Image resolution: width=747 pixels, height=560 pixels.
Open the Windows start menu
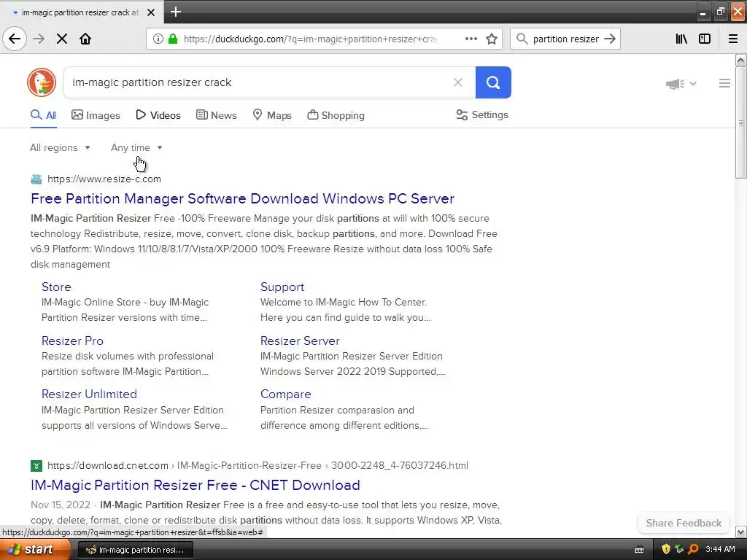point(34,550)
